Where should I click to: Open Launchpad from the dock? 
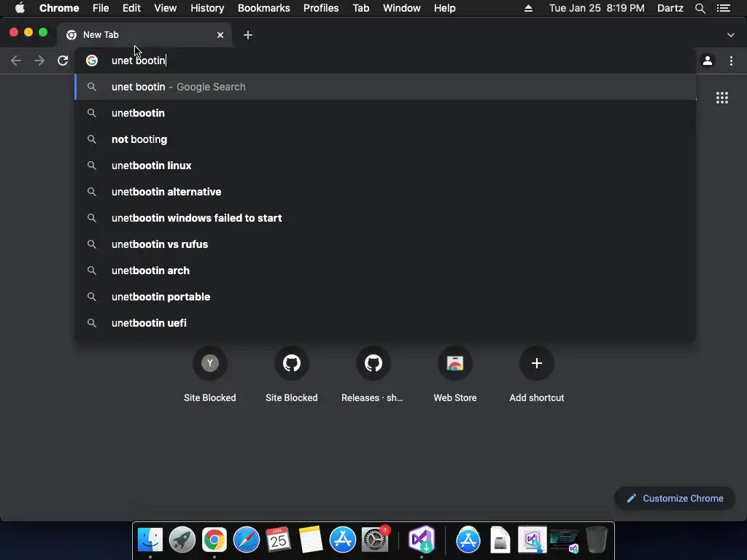click(182, 540)
